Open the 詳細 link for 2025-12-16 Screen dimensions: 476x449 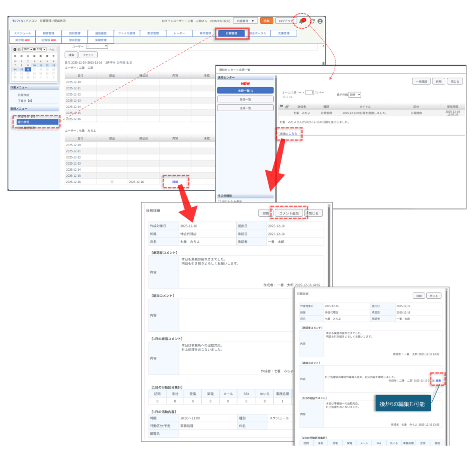click(x=175, y=182)
